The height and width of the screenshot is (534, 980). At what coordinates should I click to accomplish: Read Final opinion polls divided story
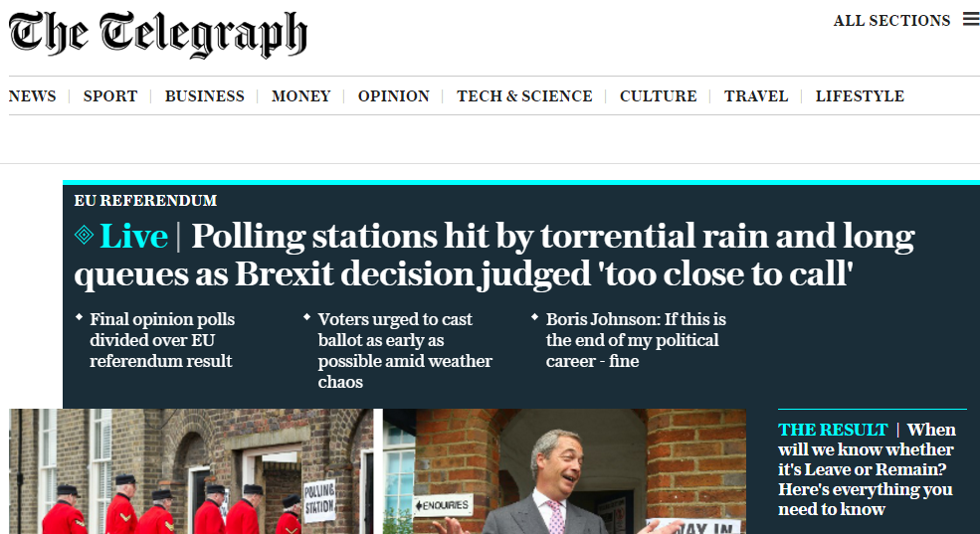click(162, 340)
